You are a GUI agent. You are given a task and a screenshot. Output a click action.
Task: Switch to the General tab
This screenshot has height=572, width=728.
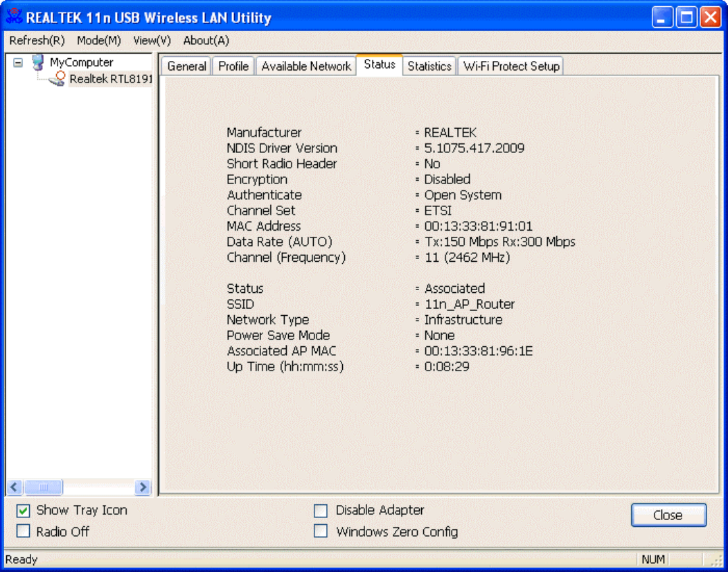(186, 66)
